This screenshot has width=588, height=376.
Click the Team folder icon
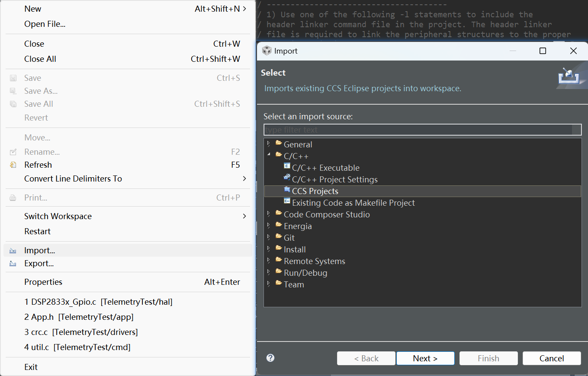279,283
